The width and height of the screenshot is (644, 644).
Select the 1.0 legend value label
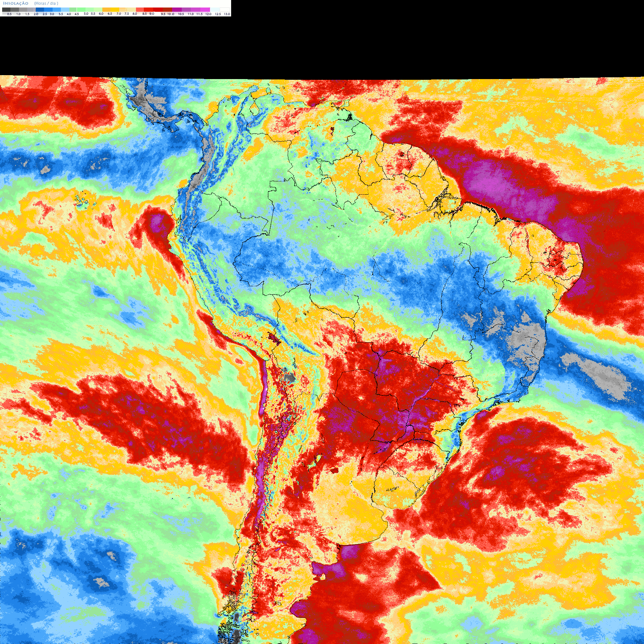coord(18,14)
